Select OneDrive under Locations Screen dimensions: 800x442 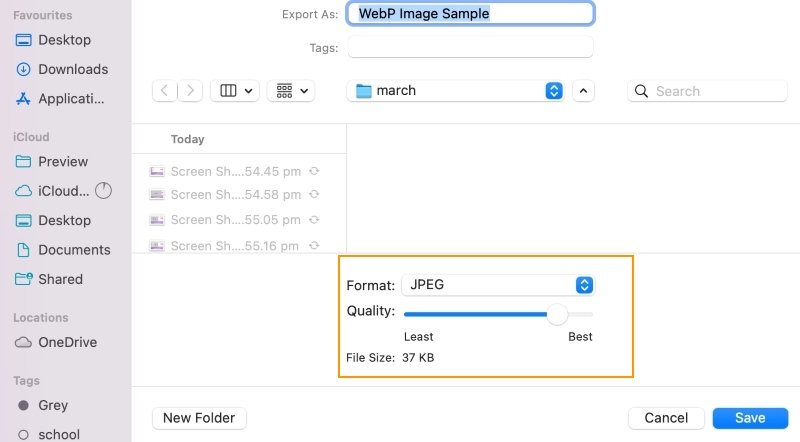tap(56, 342)
